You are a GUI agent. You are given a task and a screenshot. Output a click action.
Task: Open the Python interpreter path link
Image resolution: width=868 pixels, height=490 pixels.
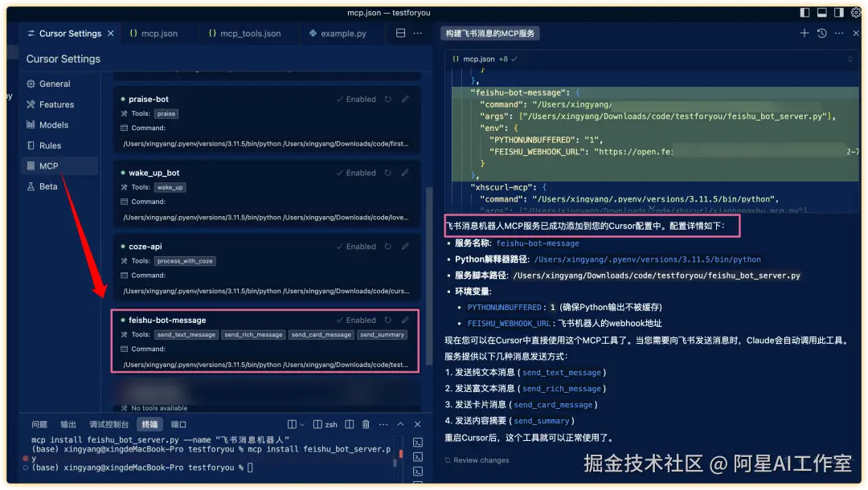click(647, 259)
